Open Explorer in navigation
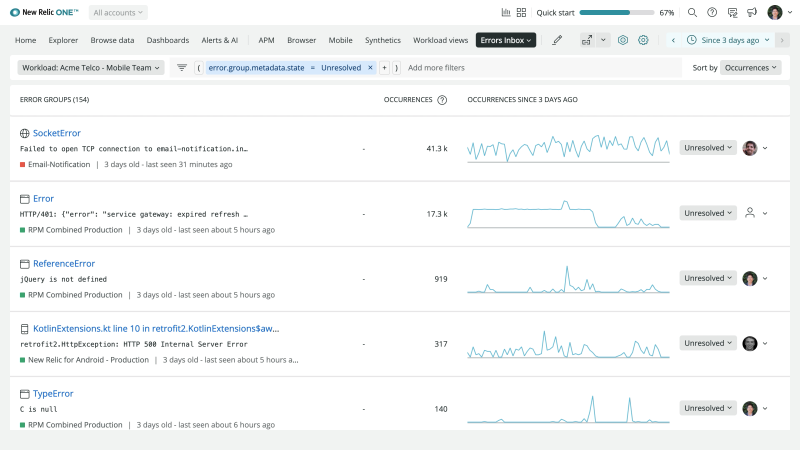The width and height of the screenshot is (800, 450). (x=63, y=40)
